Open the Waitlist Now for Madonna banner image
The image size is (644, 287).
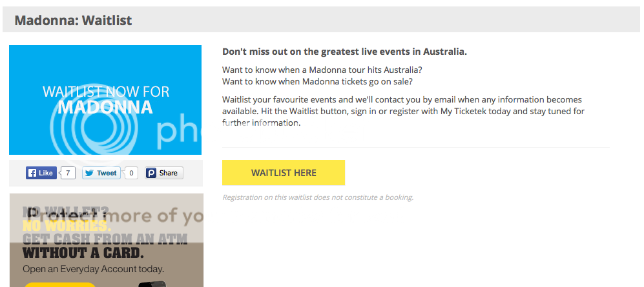click(x=105, y=99)
